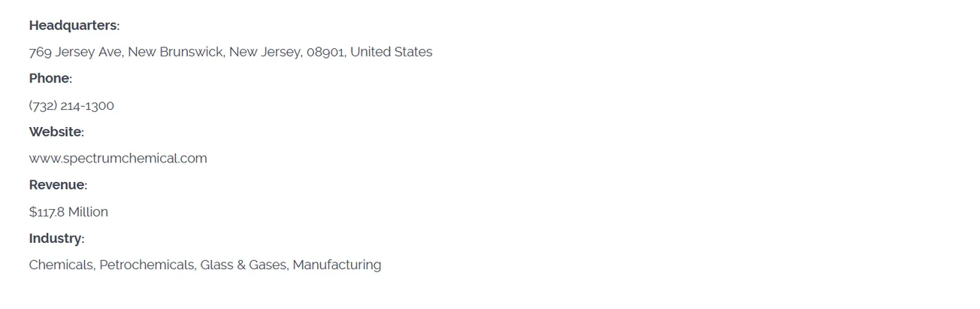Choose the Manufacturing industry entry
The height and width of the screenshot is (309, 980).
(x=337, y=265)
